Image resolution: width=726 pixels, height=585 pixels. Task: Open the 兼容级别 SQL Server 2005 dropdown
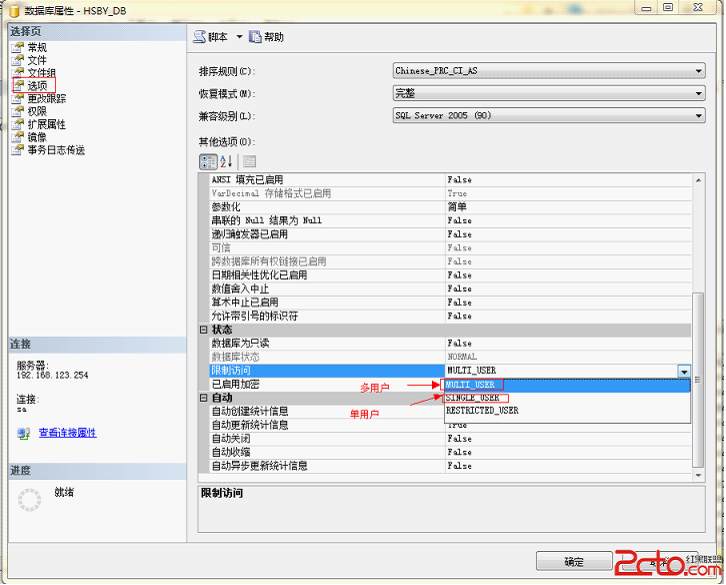(x=549, y=115)
